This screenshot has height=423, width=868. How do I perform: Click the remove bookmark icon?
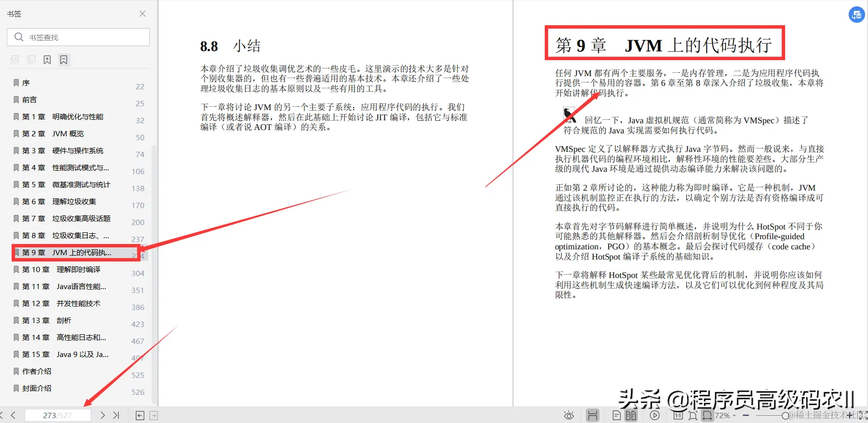(63, 60)
